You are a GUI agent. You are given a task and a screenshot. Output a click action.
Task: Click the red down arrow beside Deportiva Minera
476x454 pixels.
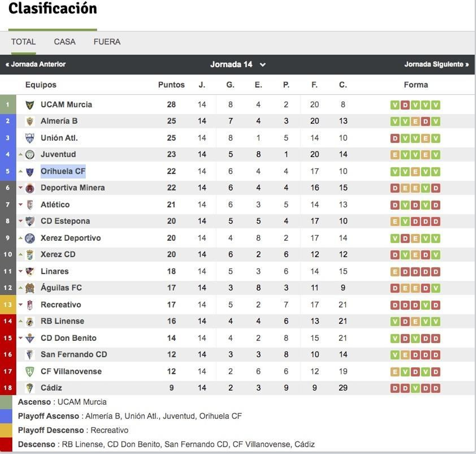pos(21,188)
